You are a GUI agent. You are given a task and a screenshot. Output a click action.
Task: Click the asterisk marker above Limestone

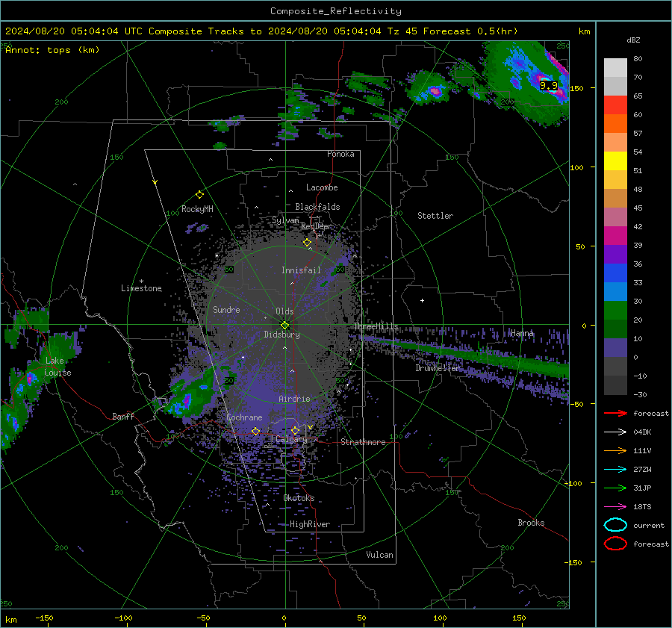point(141,282)
